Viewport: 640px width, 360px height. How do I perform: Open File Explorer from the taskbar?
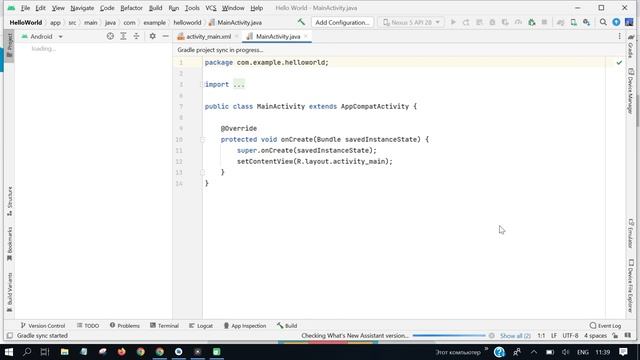(x=64, y=352)
